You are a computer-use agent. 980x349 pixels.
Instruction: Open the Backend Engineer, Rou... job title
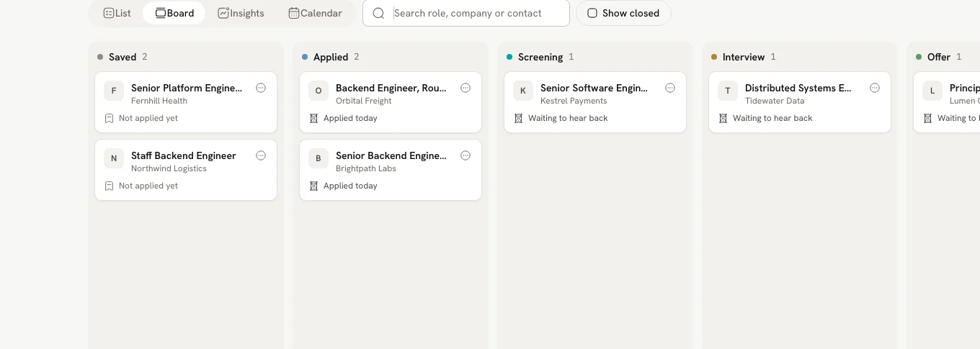click(x=391, y=88)
